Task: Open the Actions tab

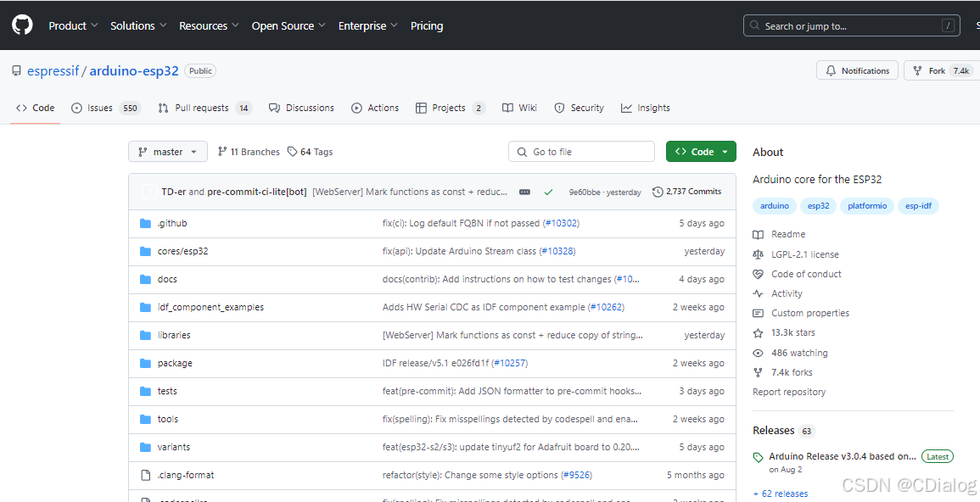Action: (x=375, y=108)
